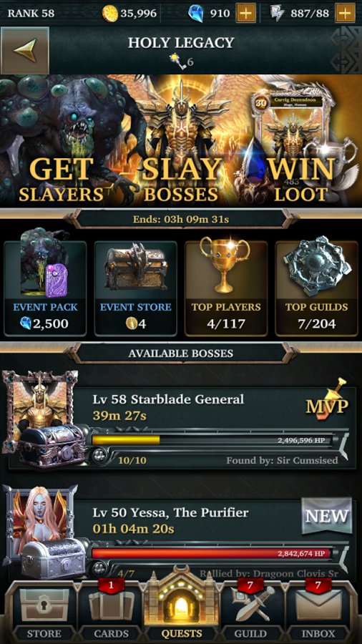Open the Event Store chest
Viewport: 362px width, 644px height.
tap(136, 288)
